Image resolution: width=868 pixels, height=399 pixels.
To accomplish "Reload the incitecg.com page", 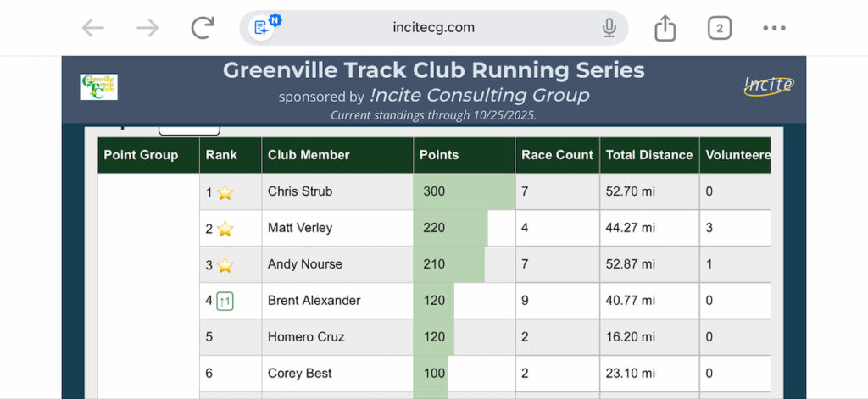I will 203,28.
